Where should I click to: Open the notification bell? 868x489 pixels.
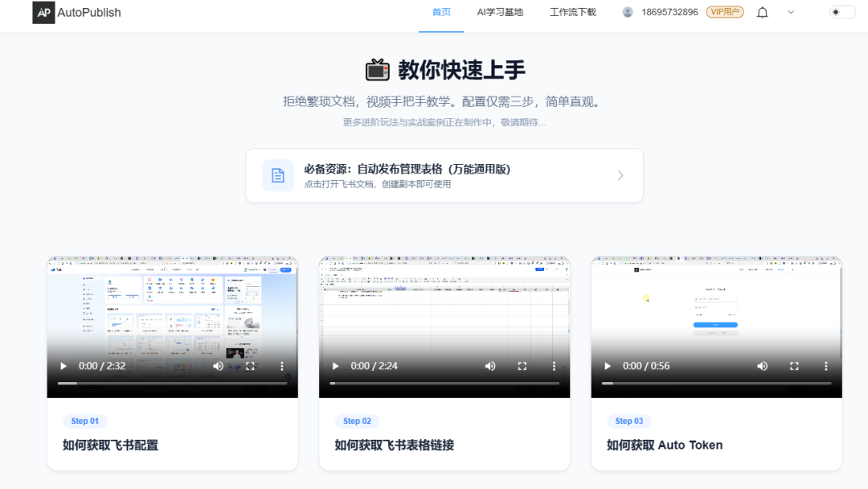762,12
